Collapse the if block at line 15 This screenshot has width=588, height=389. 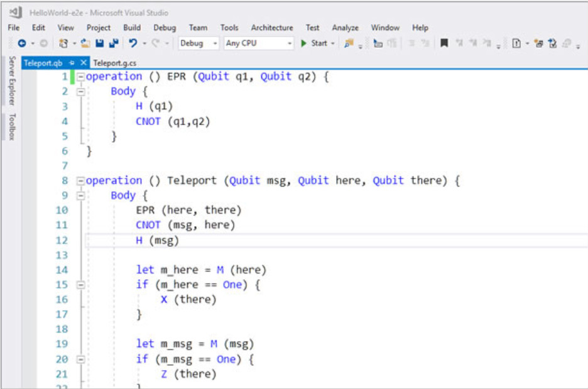[80, 285]
